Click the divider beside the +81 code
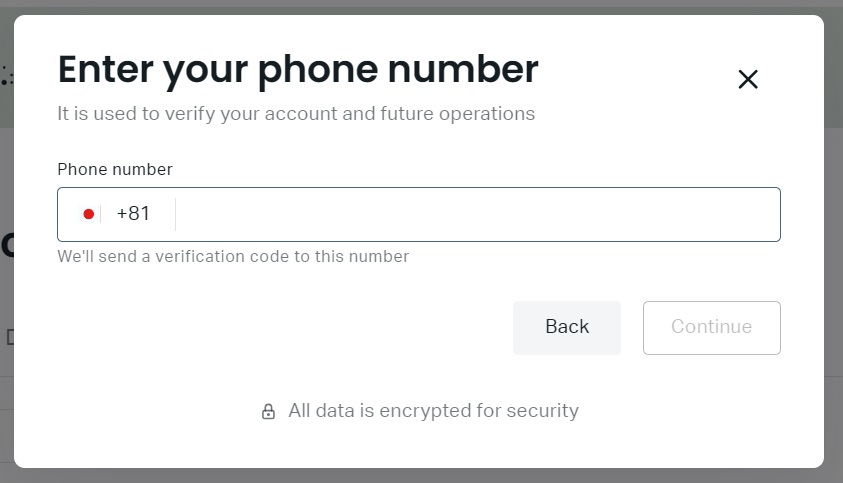Viewport: 843px width, 483px height. [175, 214]
